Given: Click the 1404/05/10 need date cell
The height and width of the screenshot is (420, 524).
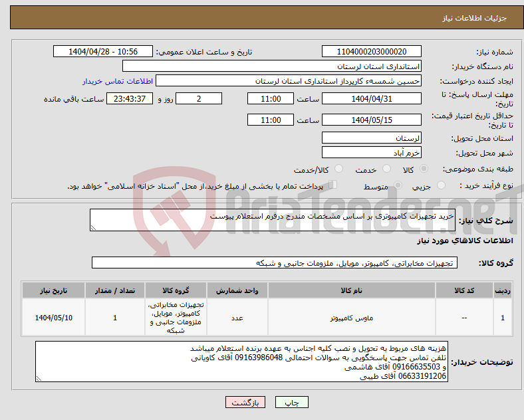Looking at the screenshot, I should [53, 318].
